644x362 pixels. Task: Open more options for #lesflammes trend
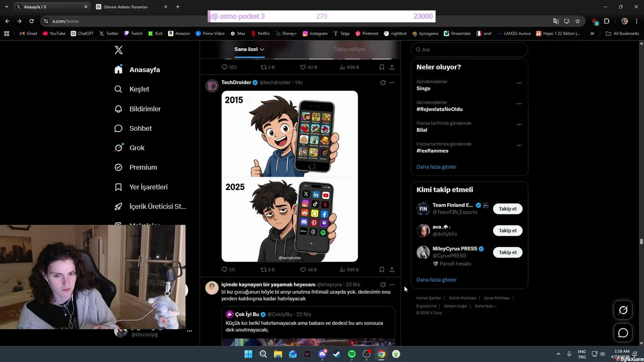tap(519, 145)
